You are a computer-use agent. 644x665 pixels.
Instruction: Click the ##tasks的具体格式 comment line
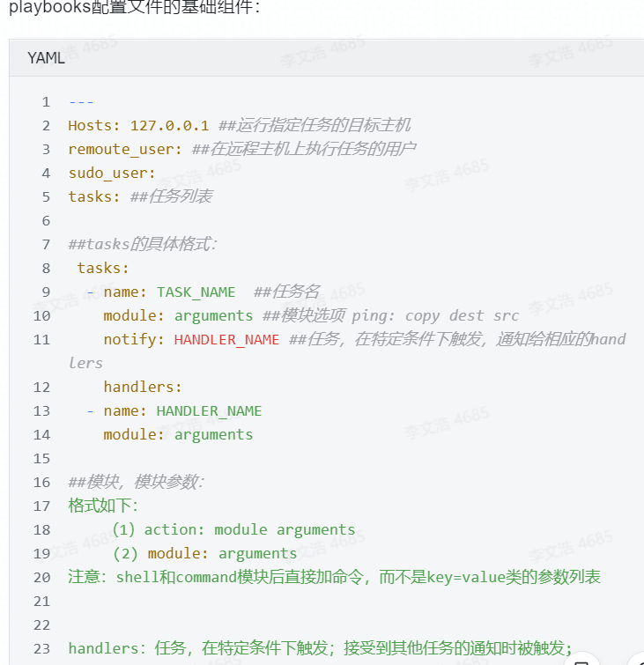(142, 244)
